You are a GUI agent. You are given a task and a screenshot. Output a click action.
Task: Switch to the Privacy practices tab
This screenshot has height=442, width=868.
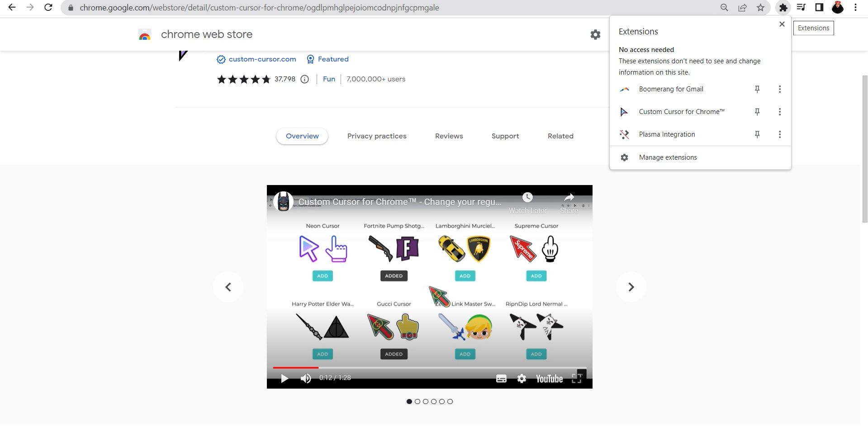pos(377,136)
